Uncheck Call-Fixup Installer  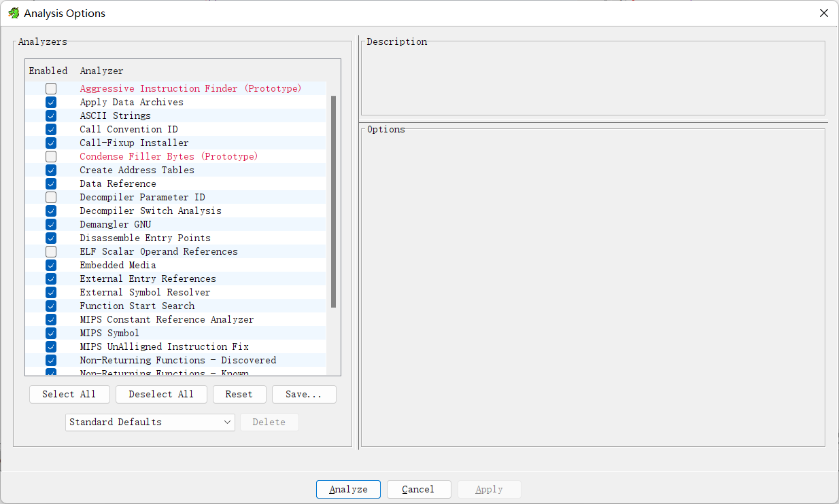(x=51, y=143)
